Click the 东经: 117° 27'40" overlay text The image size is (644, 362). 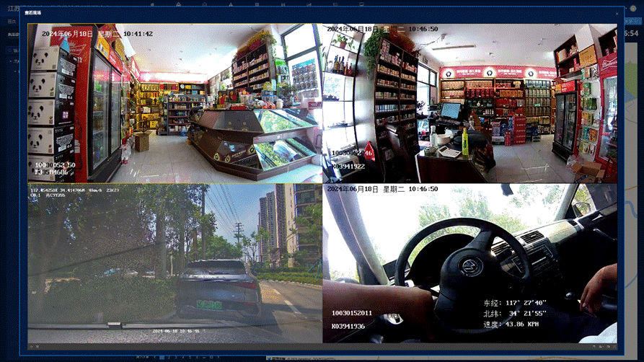515,303
